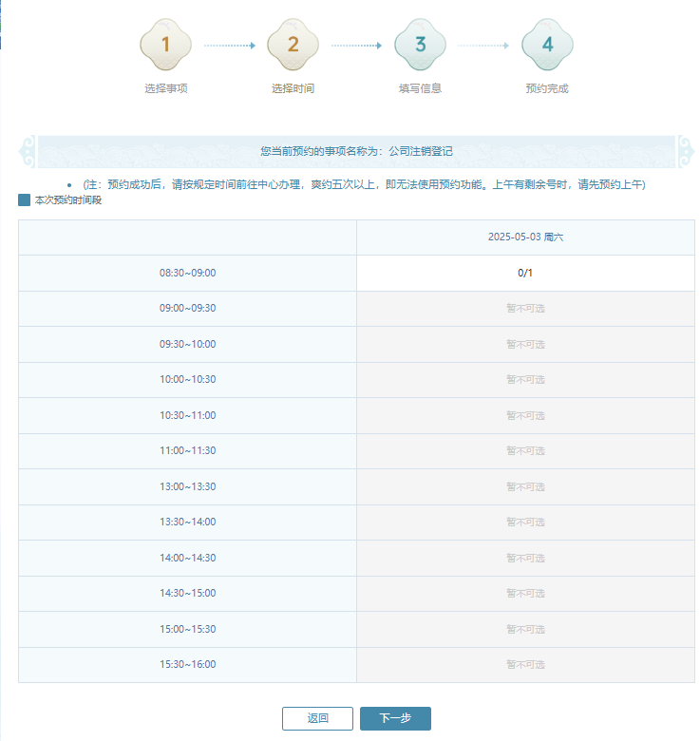The image size is (700, 741).
Task: Click the 2025-05-03 周六 date header
Action: tap(525, 237)
